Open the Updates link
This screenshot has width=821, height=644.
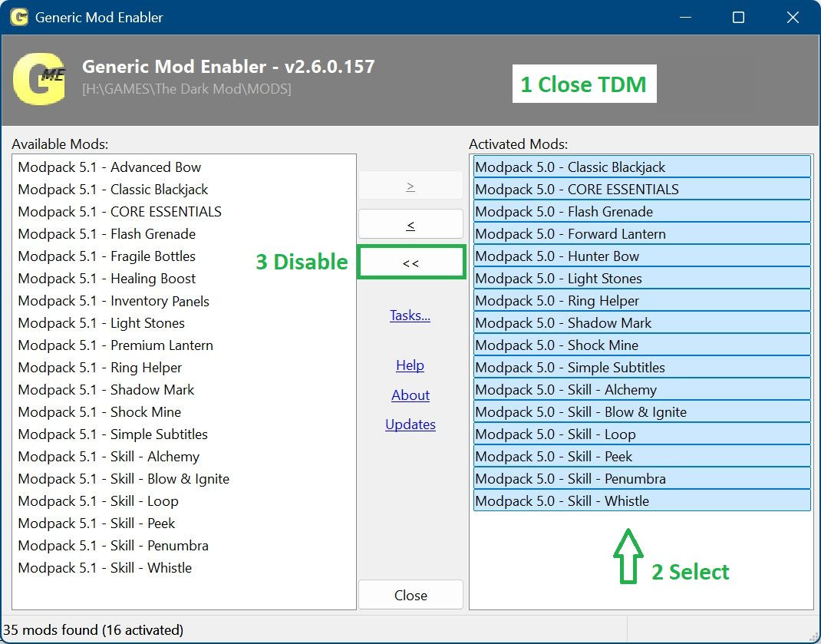[x=410, y=424]
